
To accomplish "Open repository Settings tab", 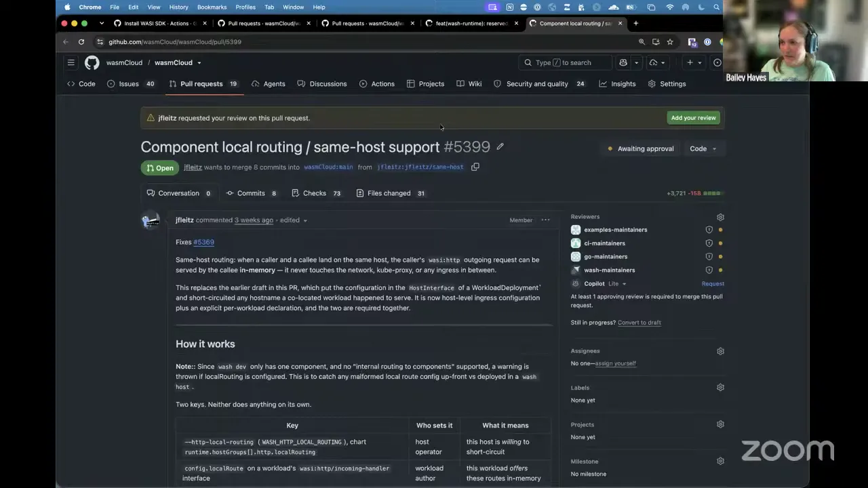I will click(667, 84).
